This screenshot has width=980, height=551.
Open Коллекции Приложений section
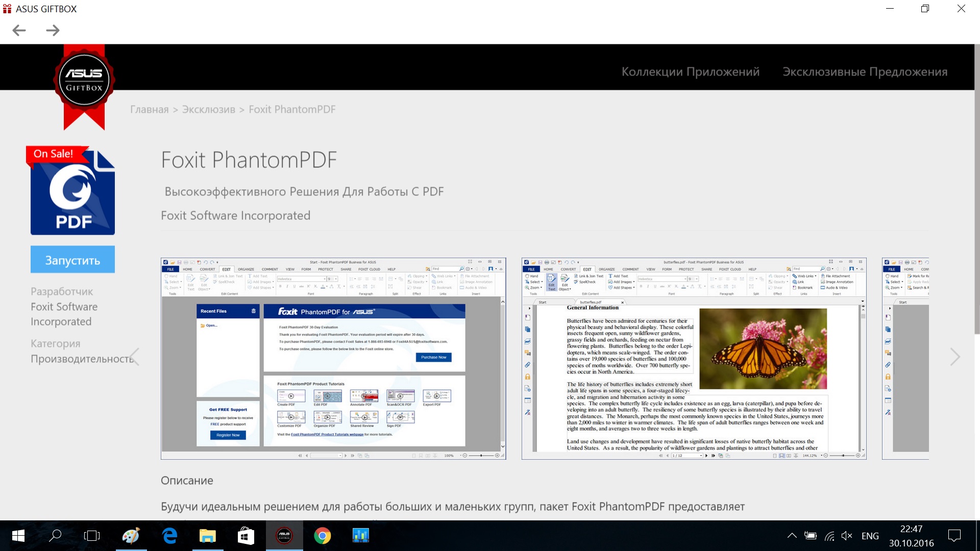[690, 72]
